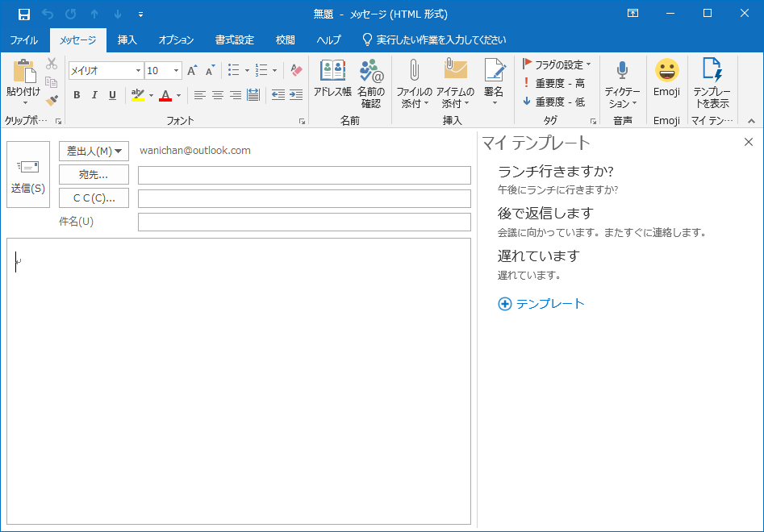Viewport: 764px width, 532px height.
Task: Open the アドレス帳 address book
Action: 333,78
